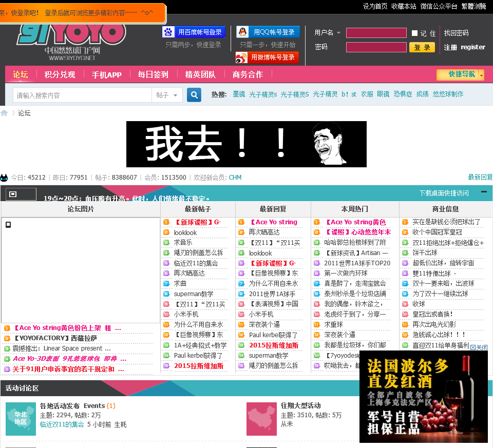Open post 2015拉斯维加斯 in 最新回复
Image resolution: width=493 pixels, height=448 pixels.
[274, 345]
